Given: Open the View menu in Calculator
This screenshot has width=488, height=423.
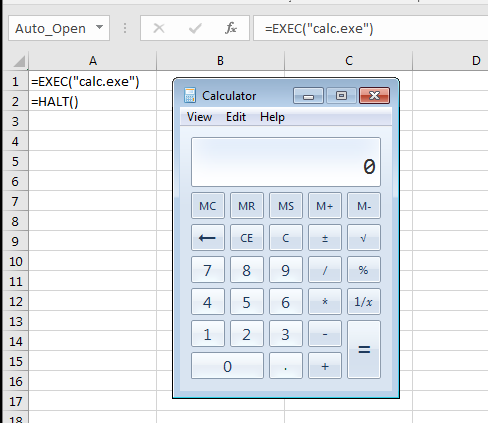Looking at the screenshot, I should pyautogui.click(x=199, y=117).
